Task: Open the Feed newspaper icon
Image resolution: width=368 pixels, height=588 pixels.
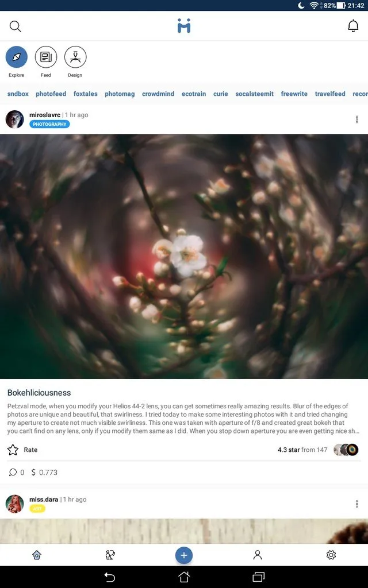Action: [x=46, y=57]
